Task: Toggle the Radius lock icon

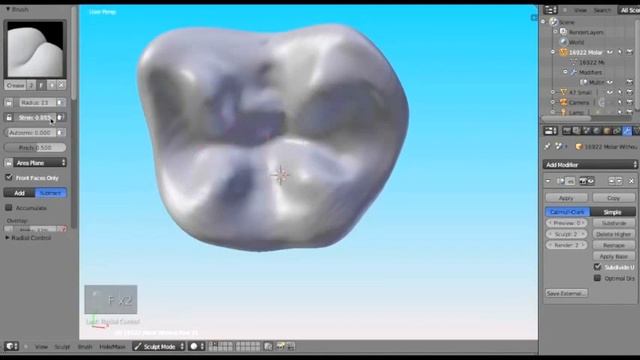Action: pyautogui.click(x=9, y=103)
